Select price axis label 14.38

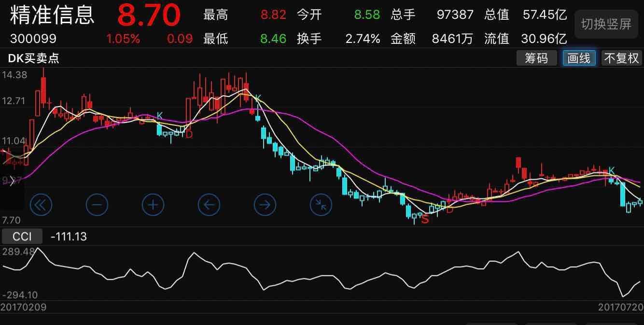pyautogui.click(x=14, y=75)
